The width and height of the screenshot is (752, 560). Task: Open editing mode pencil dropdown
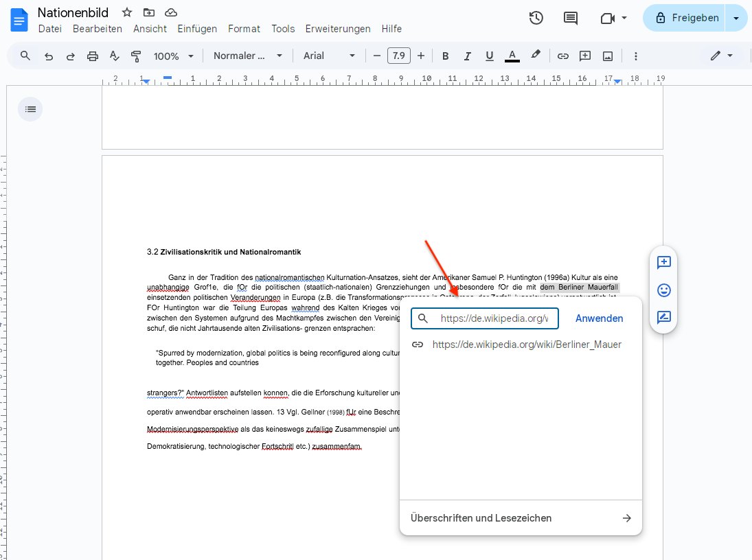(x=722, y=56)
